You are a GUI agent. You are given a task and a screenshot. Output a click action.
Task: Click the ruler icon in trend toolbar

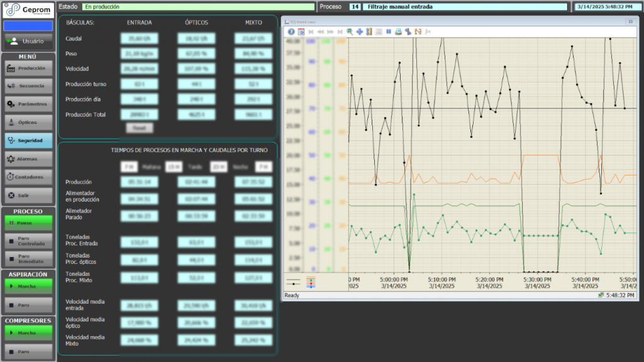[369, 31]
